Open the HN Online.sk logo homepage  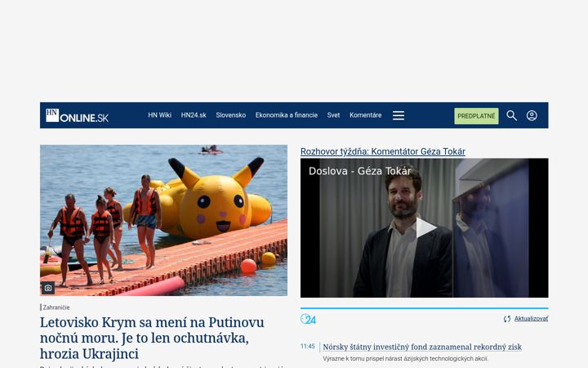pyautogui.click(x=77, y=115)
